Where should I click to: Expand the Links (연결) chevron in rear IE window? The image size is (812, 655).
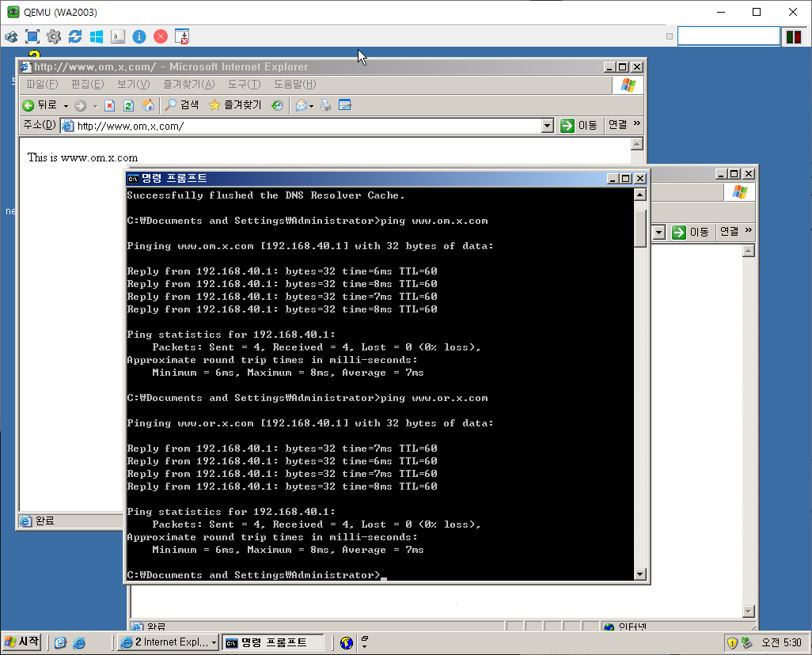pos(749,230)
